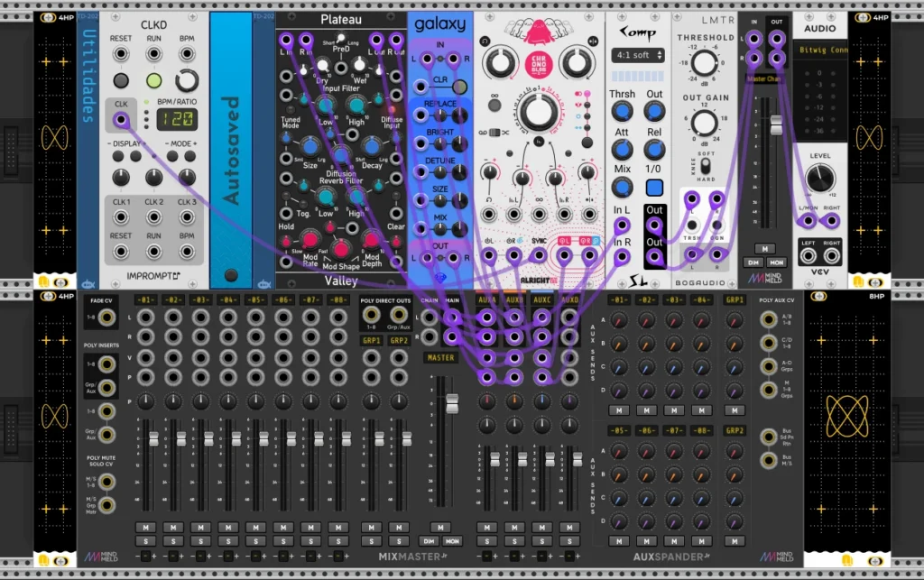
Task: Click the red Mod Shape knob on Plateau
Action: click(x=340, y=249)
